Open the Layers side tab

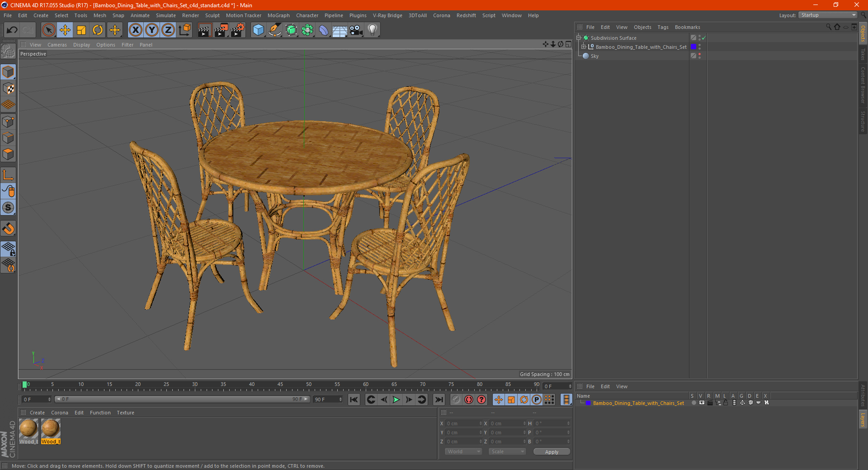(x=863, y=419)
